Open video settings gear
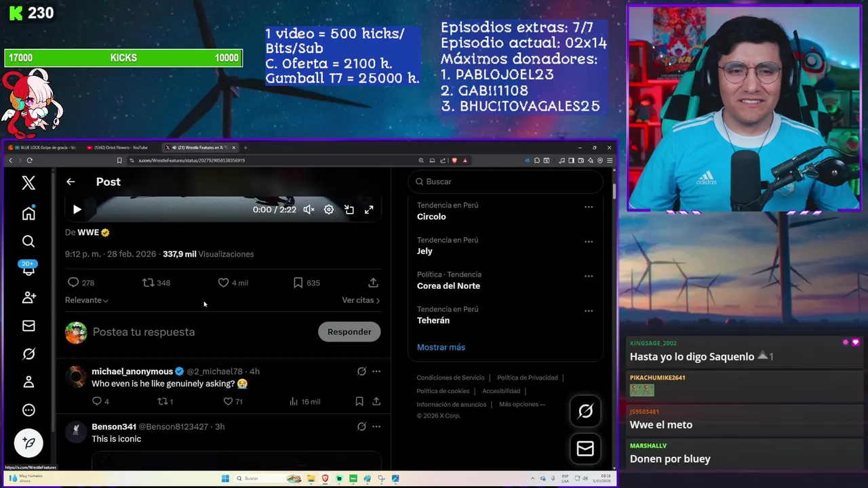 [x=329, y=210]
